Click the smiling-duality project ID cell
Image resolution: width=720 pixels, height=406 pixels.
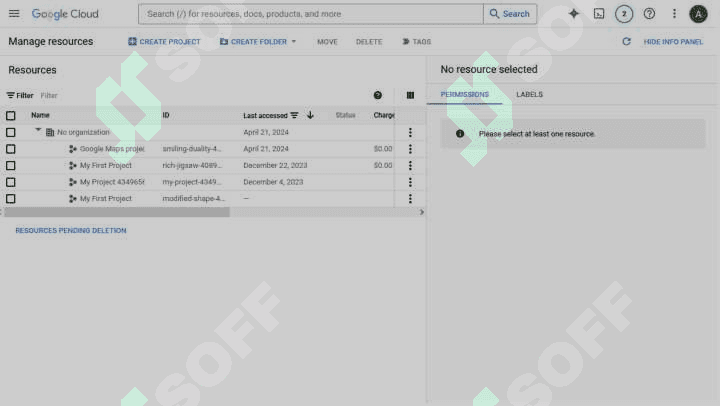coord(192,149)
